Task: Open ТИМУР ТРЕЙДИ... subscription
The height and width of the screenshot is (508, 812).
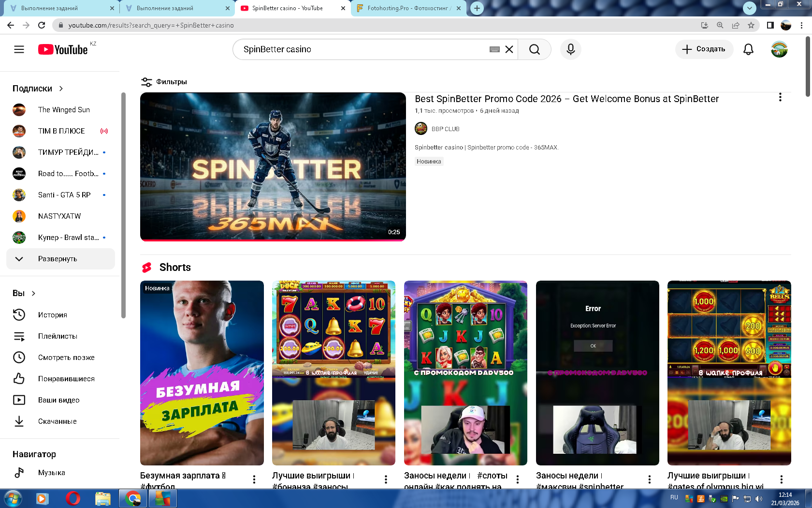Action: point(61,152)
